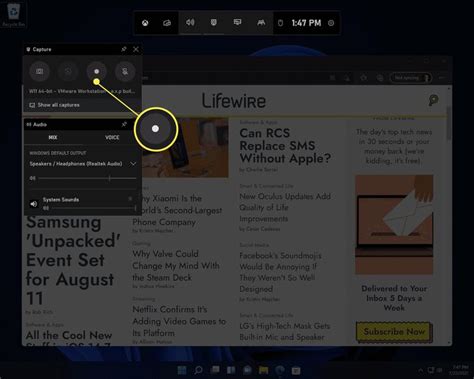Open the Recycle Bin desktop icon
The image size is (474, 379).
coord(14,15)
